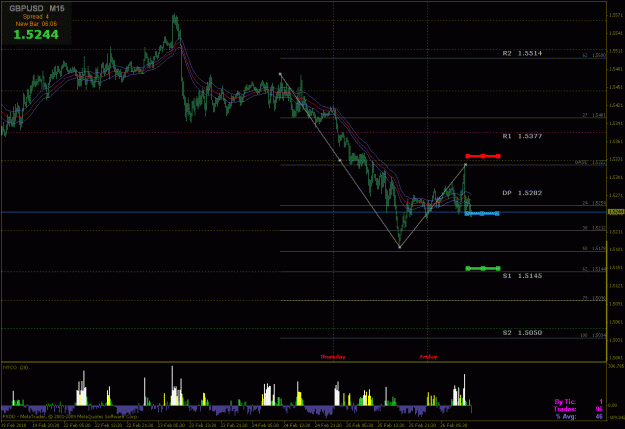Click the By Tic: label

[x=565, y=402]
